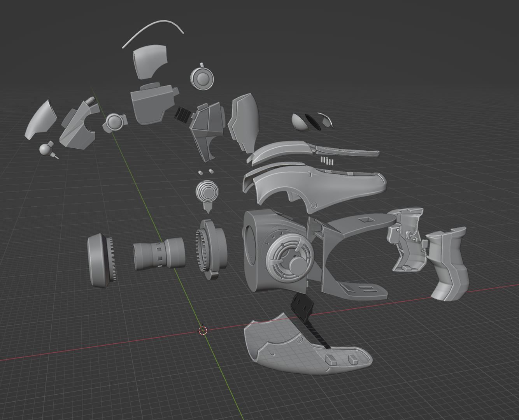Click the 3D cursor at the origin
This screenshot has height=420, width=519.
[202, 331]
